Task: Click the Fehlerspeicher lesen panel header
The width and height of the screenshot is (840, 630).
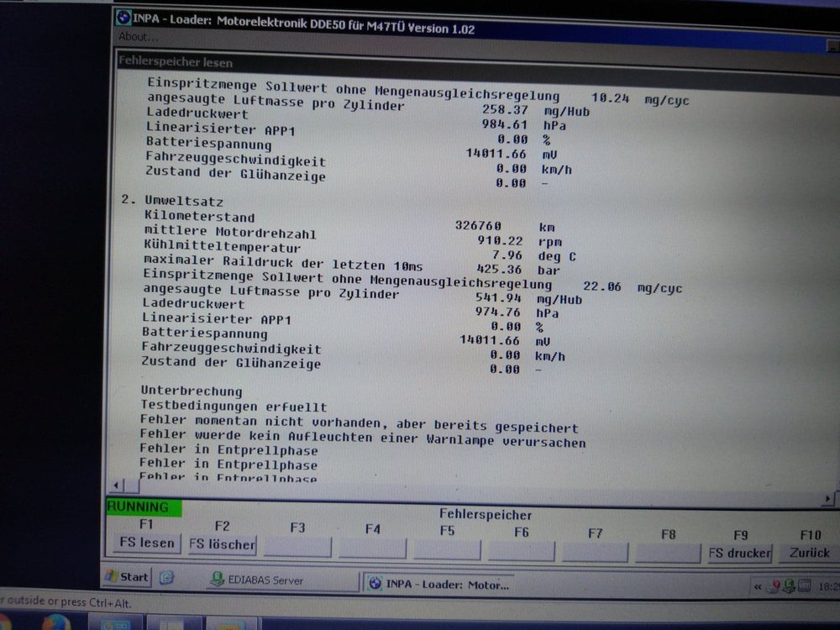Action: coord(176,62)
